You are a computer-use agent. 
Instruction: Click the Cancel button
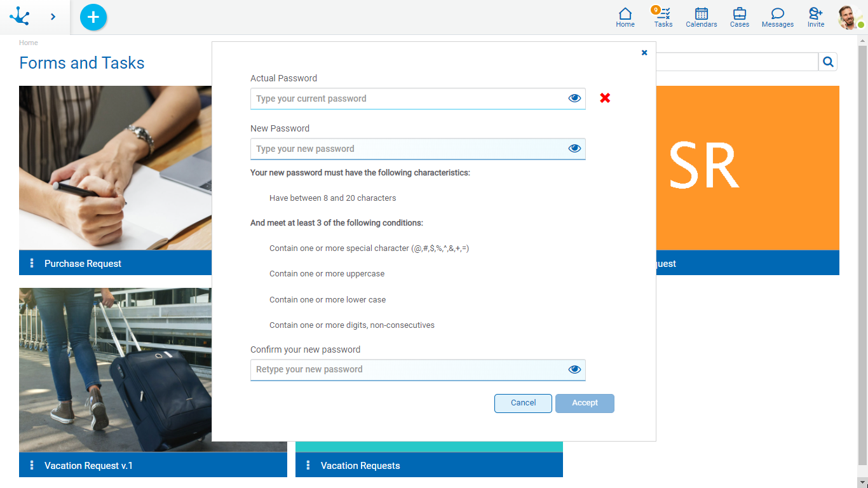coord(523,403)
